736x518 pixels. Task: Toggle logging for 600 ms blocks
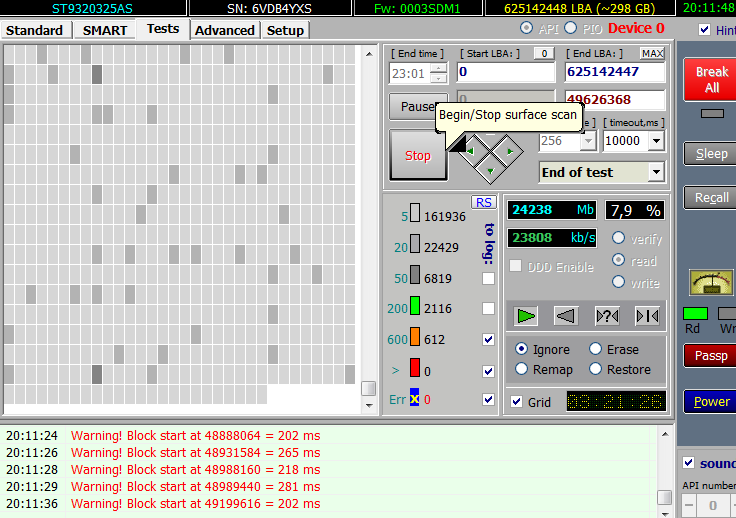point(488,340)
